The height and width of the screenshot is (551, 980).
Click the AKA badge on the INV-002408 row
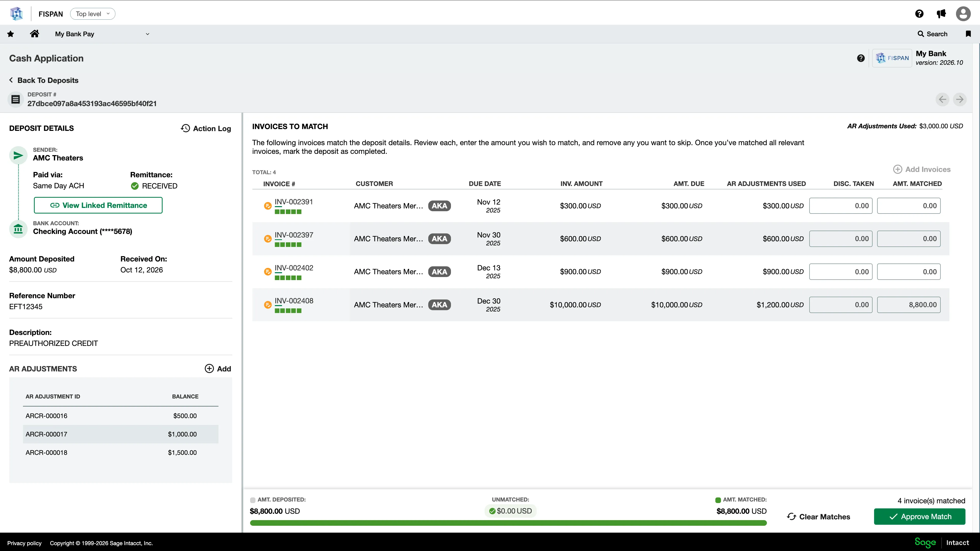click(x=439, y=305)
